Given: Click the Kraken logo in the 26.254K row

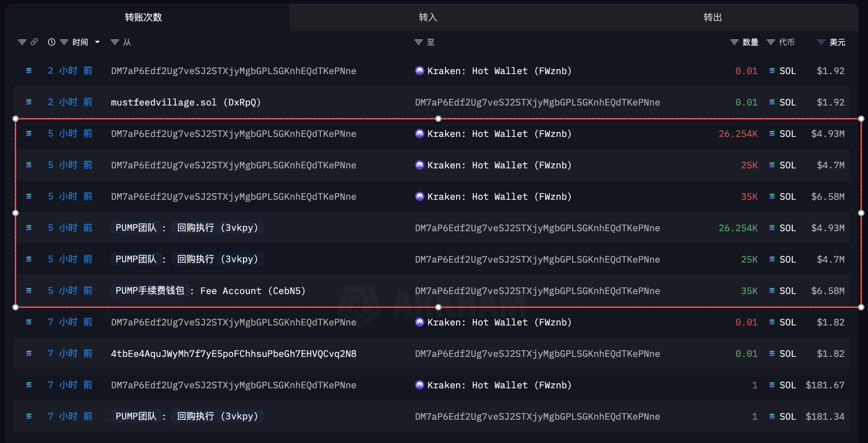Looking at the screenshot, I should 419,133.
